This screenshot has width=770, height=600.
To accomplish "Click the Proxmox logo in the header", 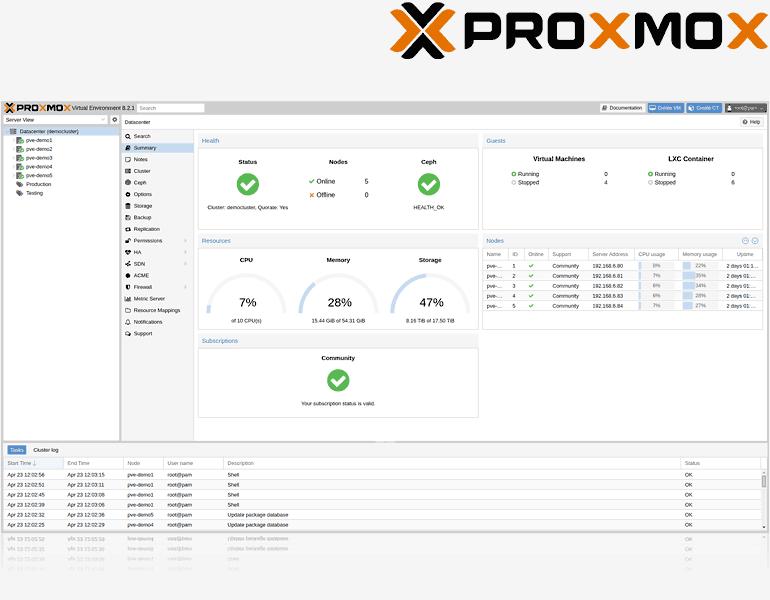I will pyautogui.click(x=37, y=108).
